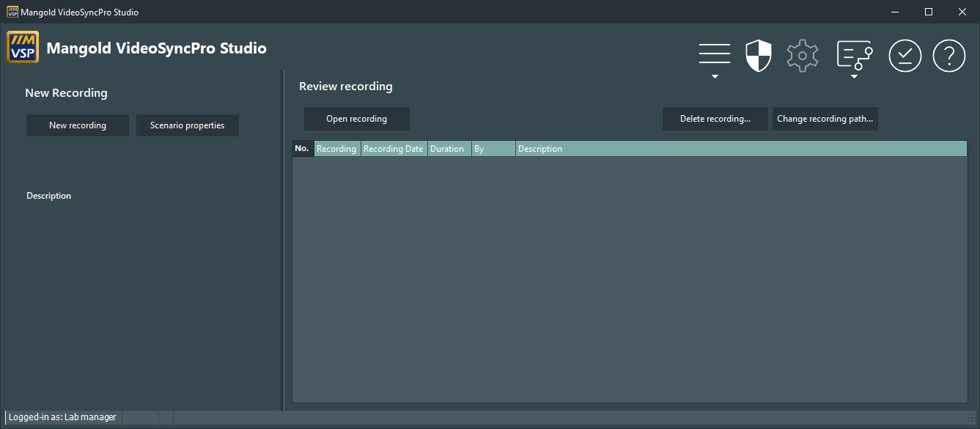Click the Logged-in as: Lab manager status
This screenshot has height=429, width=980.
pyautogui.click(x=62, y=417)
